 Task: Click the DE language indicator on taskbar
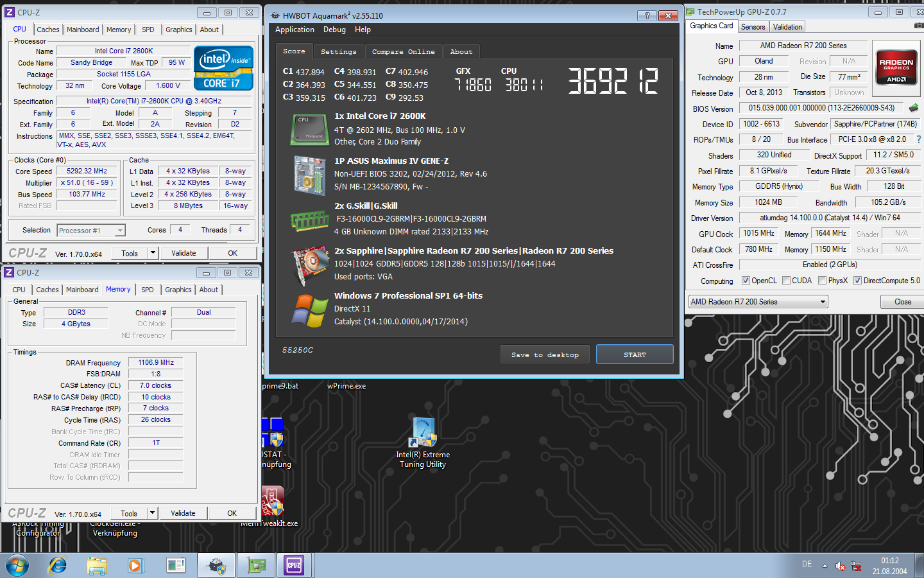click(807, 564)
